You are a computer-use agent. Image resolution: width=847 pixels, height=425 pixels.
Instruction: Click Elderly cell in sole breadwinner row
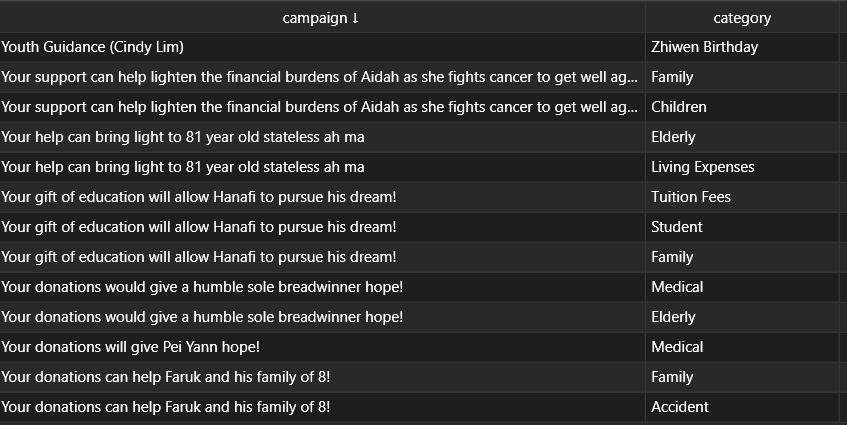[742, 317]
